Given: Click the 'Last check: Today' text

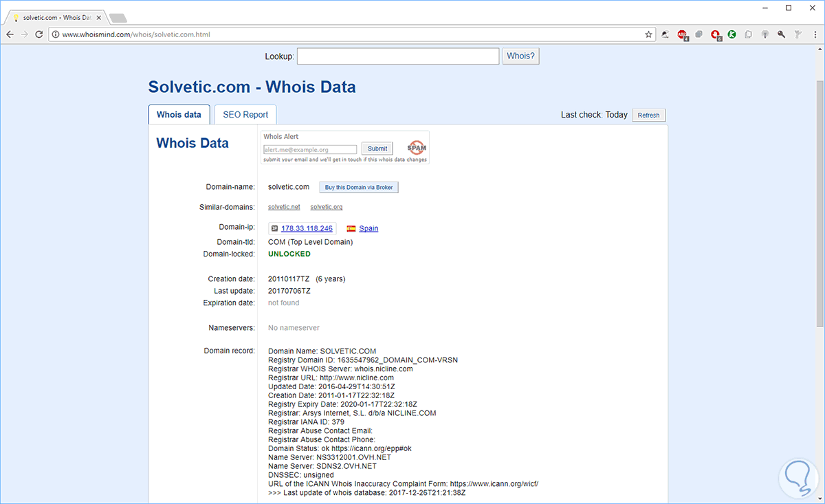Looking at the screenshot, I should pos(594,115).
